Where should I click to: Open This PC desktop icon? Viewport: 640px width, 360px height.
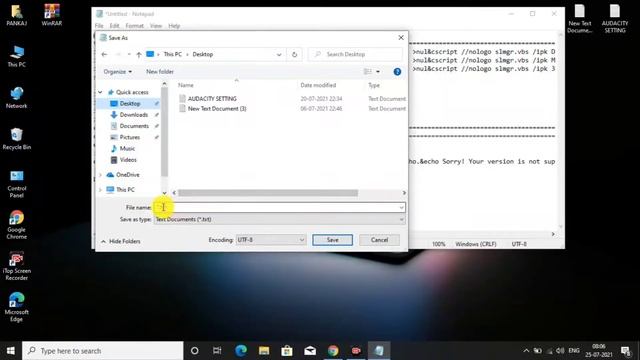pos(17,56)
